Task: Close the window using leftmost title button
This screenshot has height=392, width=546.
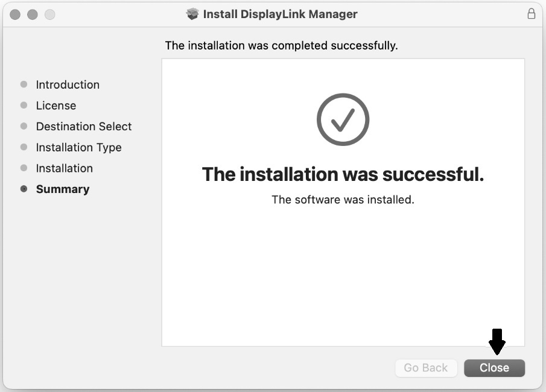Action: pos(15,14)
